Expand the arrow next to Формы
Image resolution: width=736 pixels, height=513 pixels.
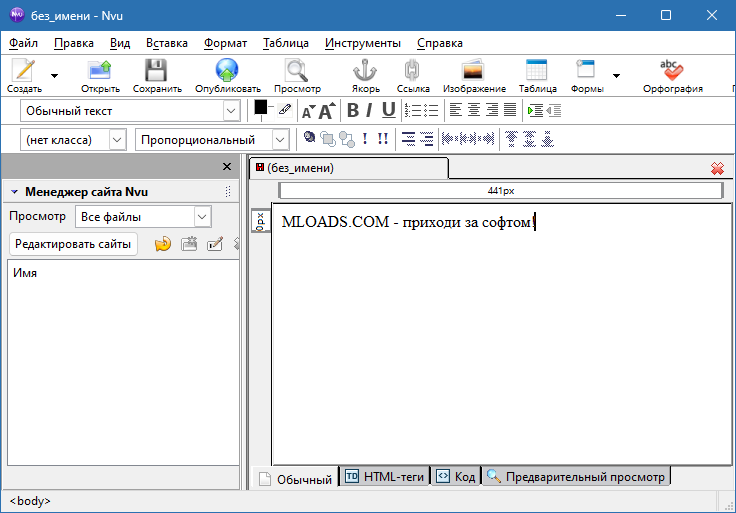(616, 76)
